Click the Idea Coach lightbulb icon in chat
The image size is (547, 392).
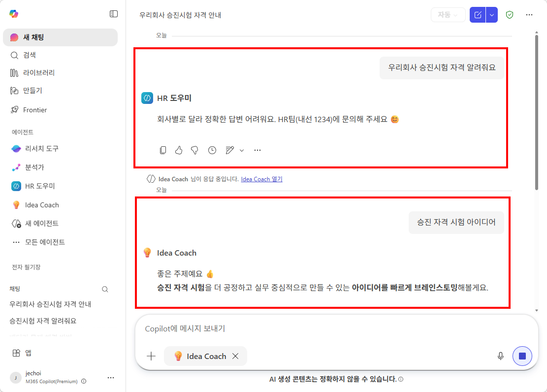tap(147, 253)
